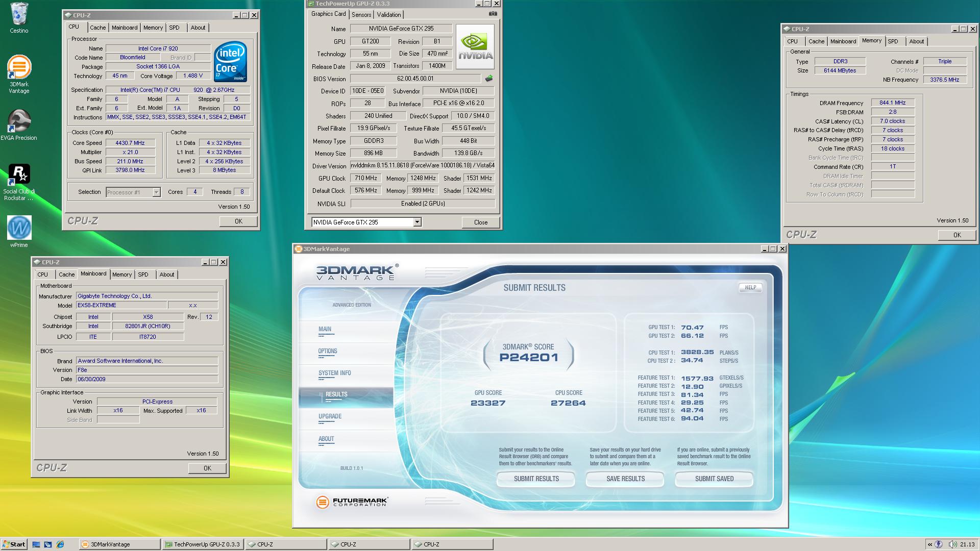Open the Cestino recycle bin icon

tap(19, 18)
